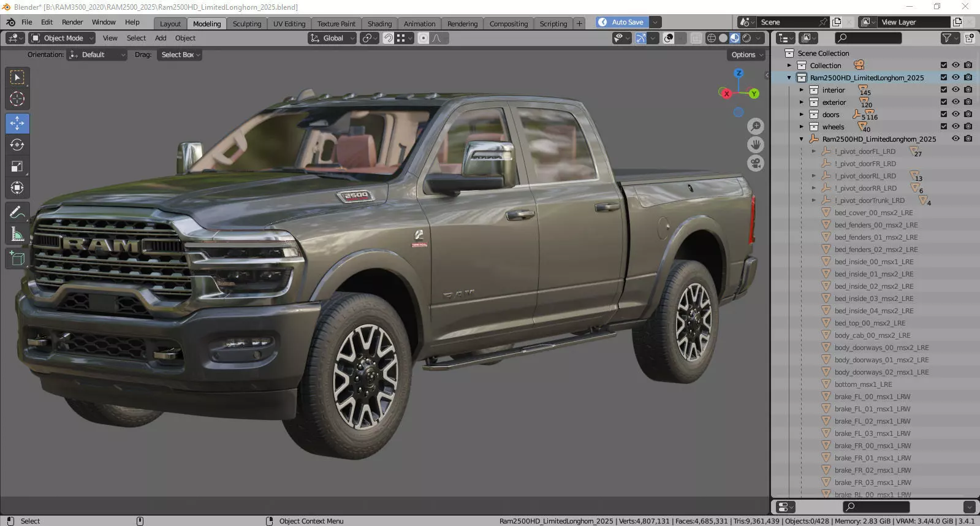
Task: Select the Select Box tool in the toolbar
Action: [x=17, y=77]
